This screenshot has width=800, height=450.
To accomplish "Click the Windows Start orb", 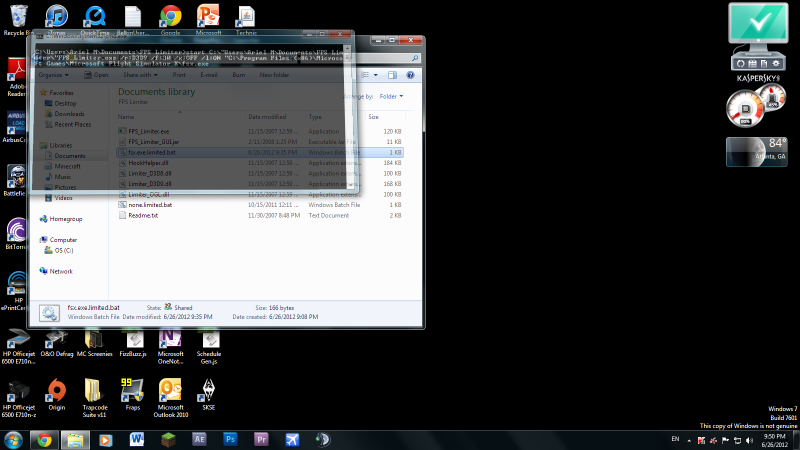I will click(x=13, y=440).
